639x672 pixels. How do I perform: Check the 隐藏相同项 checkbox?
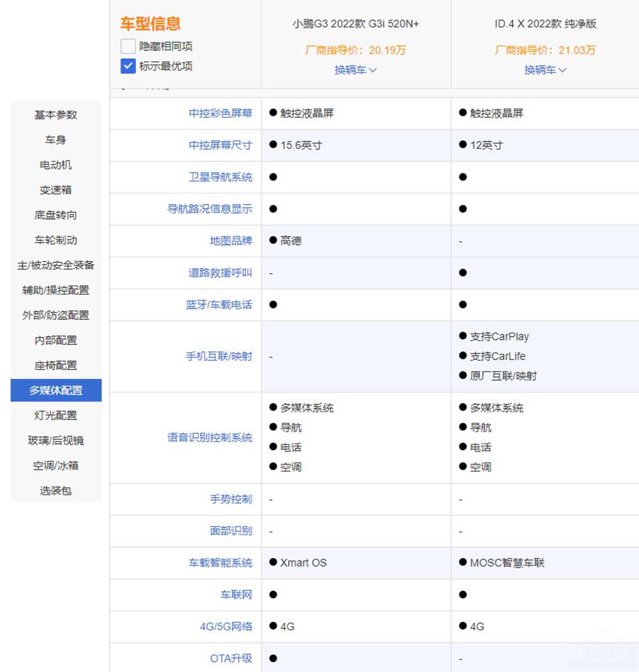tap(128, 46)
